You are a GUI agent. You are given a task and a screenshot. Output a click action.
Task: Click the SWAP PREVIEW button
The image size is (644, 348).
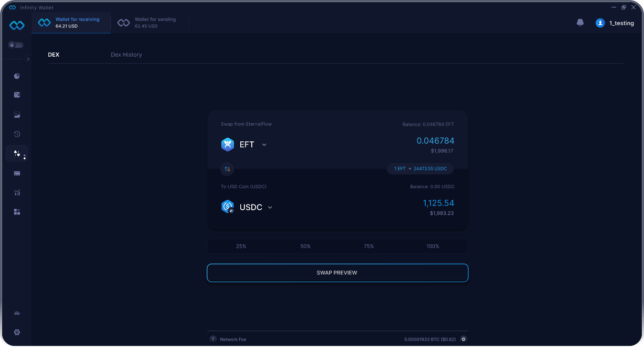coord(338,273)
